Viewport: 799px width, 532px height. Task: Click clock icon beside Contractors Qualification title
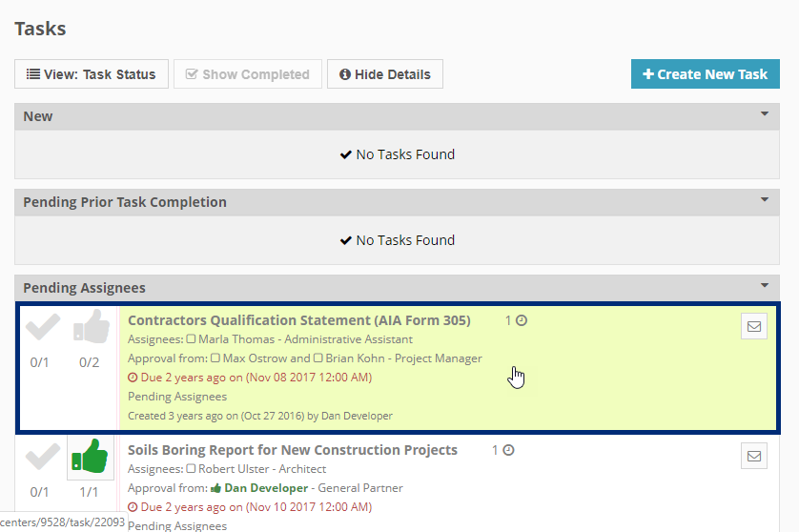tap(522, 320)
